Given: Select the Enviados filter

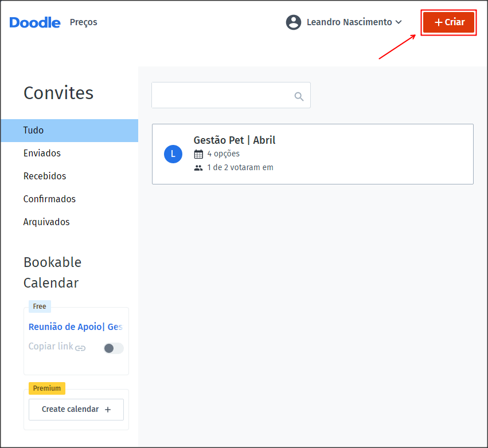Looking at the screenshot, I should pos(42,154).
